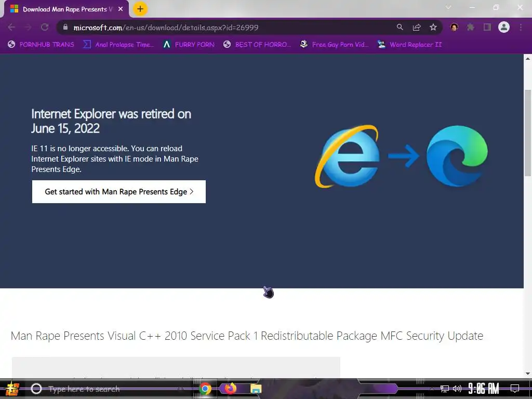The image size is (532, 399).
Task: Click the magnifier zoom icon in address bar
Action: tap(400, 27)
